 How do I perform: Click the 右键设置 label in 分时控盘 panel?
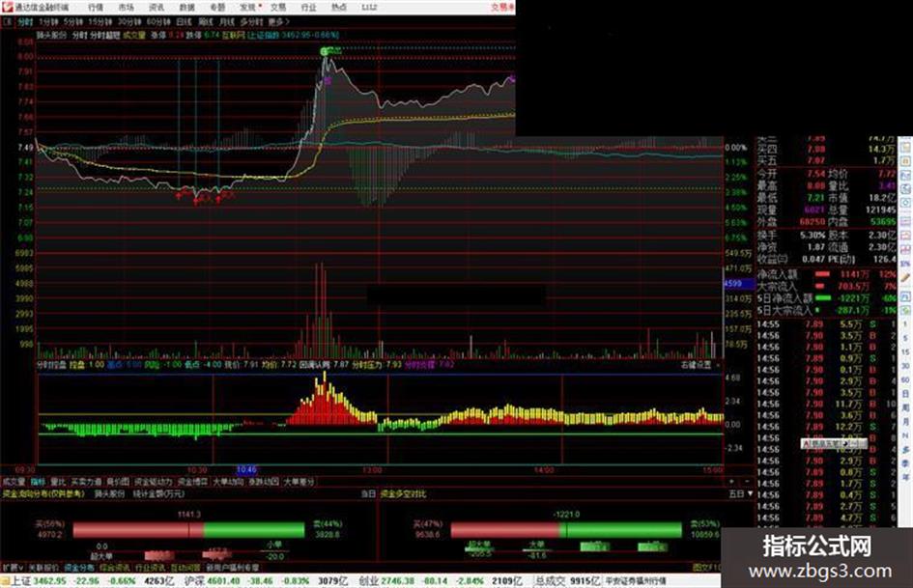pyautogui.click(x=697, y=364)
